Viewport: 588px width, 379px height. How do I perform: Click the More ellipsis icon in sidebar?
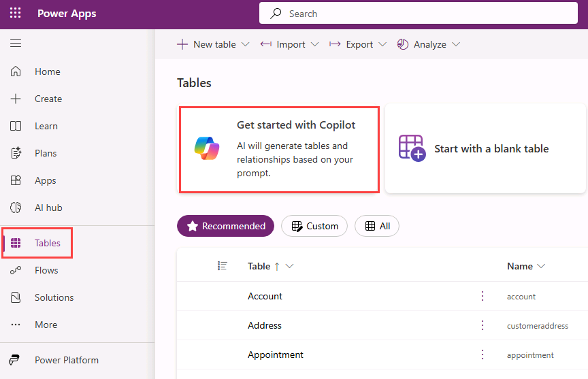tap(16, 325)
